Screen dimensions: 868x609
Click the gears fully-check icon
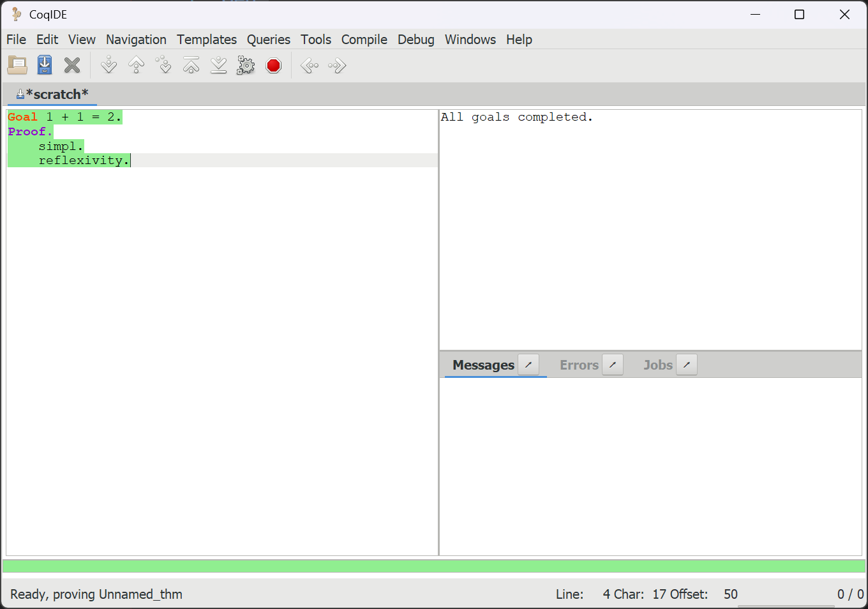pyautogui.click(x=246, y=65)
